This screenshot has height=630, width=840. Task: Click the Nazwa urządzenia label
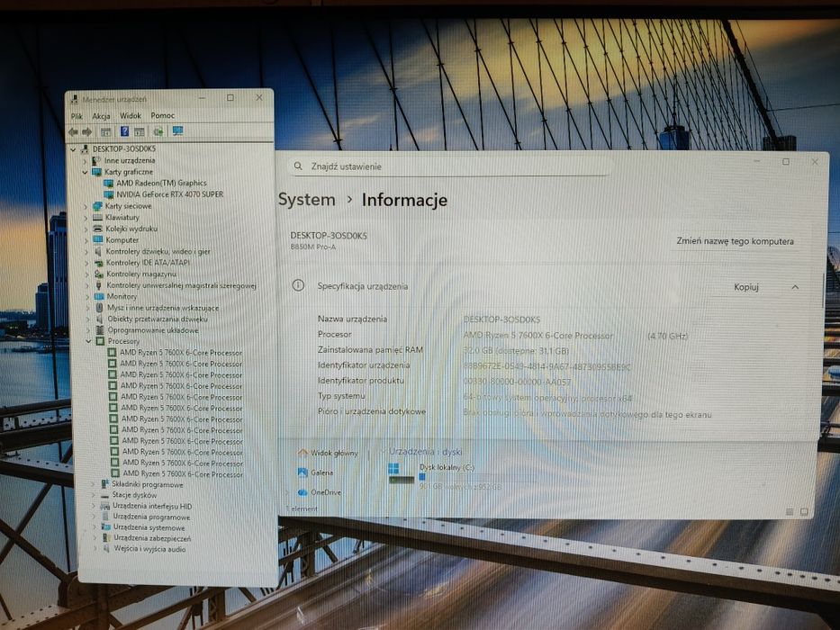(352, 319)
